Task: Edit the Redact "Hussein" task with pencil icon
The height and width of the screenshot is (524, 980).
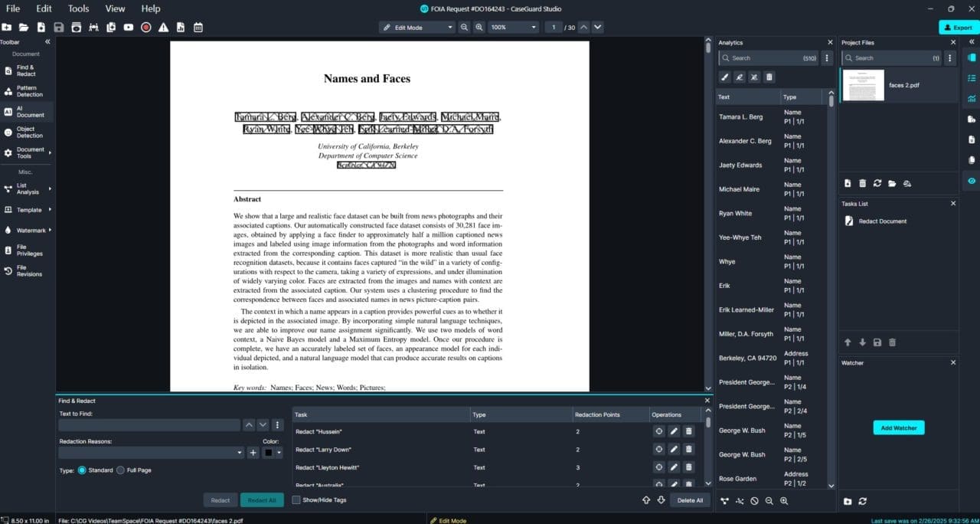Action: [672, 431]
